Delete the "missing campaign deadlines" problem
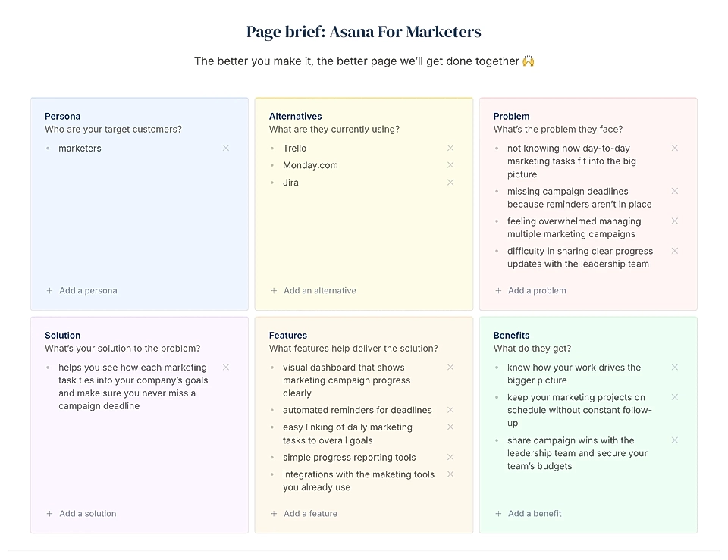 675,191
